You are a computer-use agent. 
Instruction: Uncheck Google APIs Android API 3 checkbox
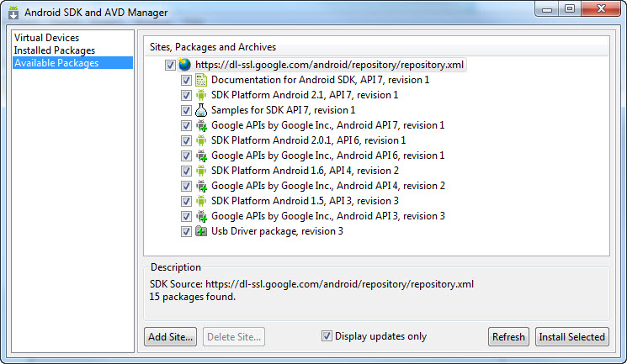[186, 216]
